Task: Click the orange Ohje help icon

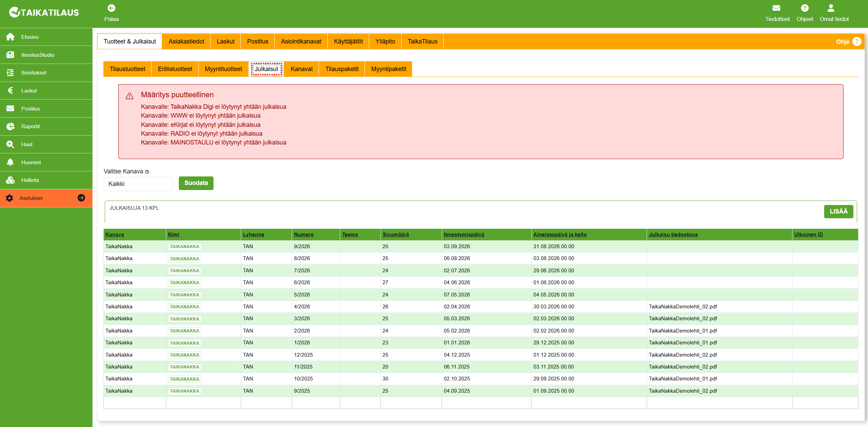Action: pos(857,41)
